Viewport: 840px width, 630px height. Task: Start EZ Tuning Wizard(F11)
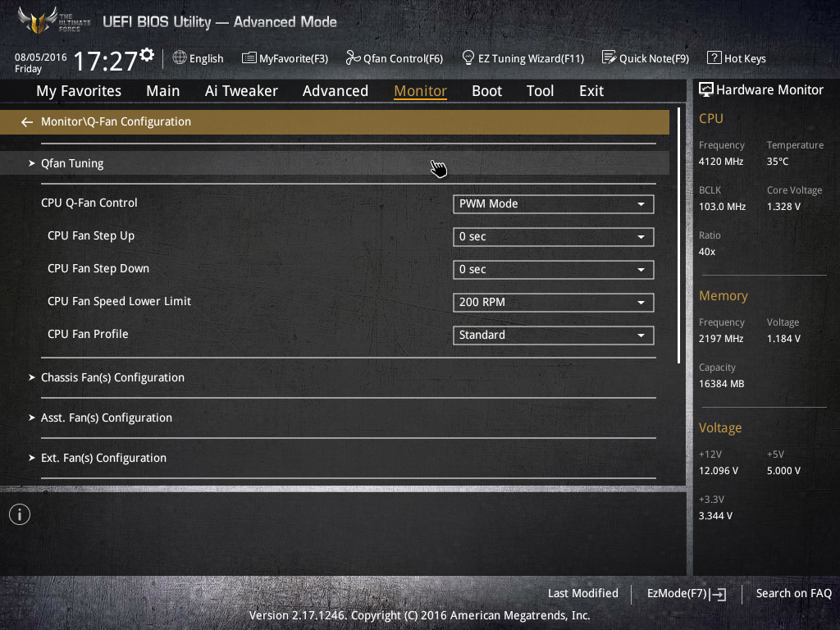pyautogui.click(x=531, y=58)
